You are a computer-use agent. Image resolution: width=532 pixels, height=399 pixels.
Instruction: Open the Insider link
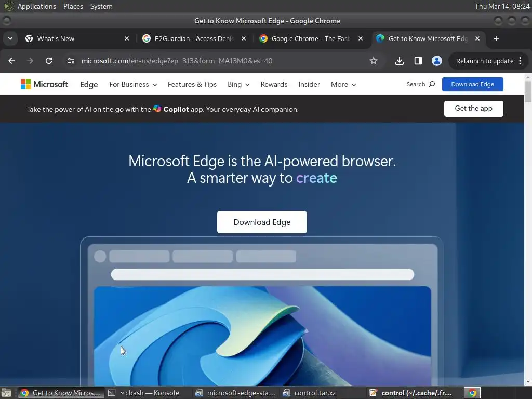coord(309,85)
